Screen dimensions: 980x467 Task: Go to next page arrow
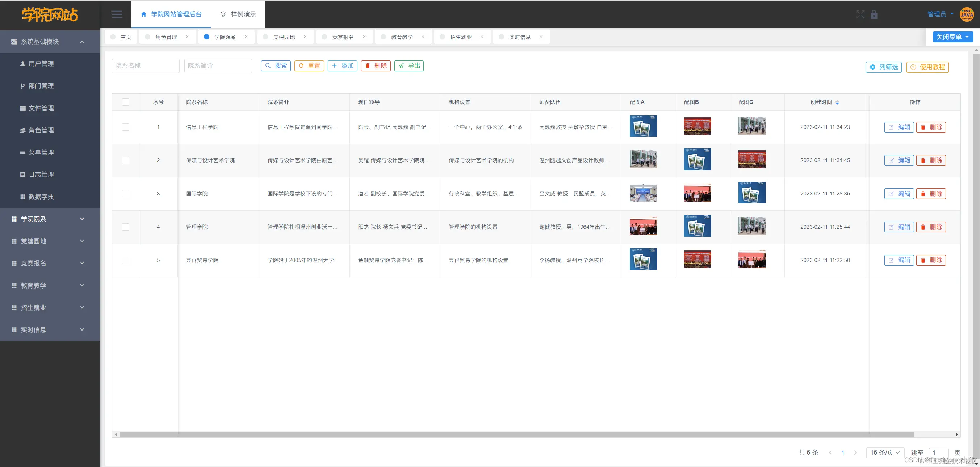[855, 453]
